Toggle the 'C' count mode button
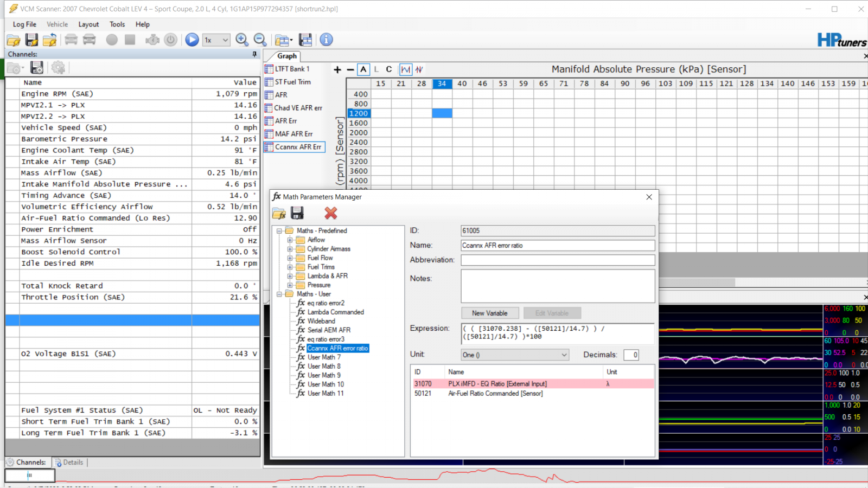The height and width of the screenshot is (488, 868). tap(389, 69)
